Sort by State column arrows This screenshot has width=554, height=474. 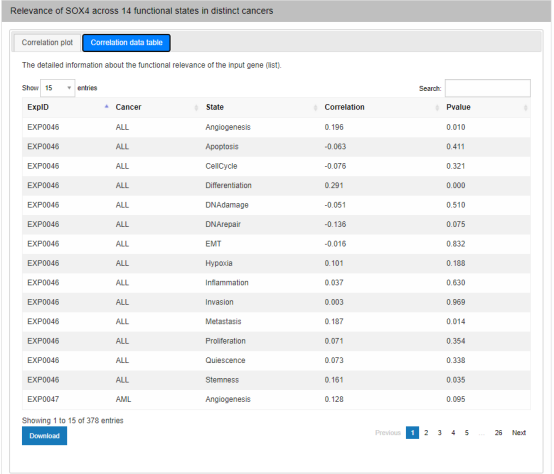click(x=315, y=107)
